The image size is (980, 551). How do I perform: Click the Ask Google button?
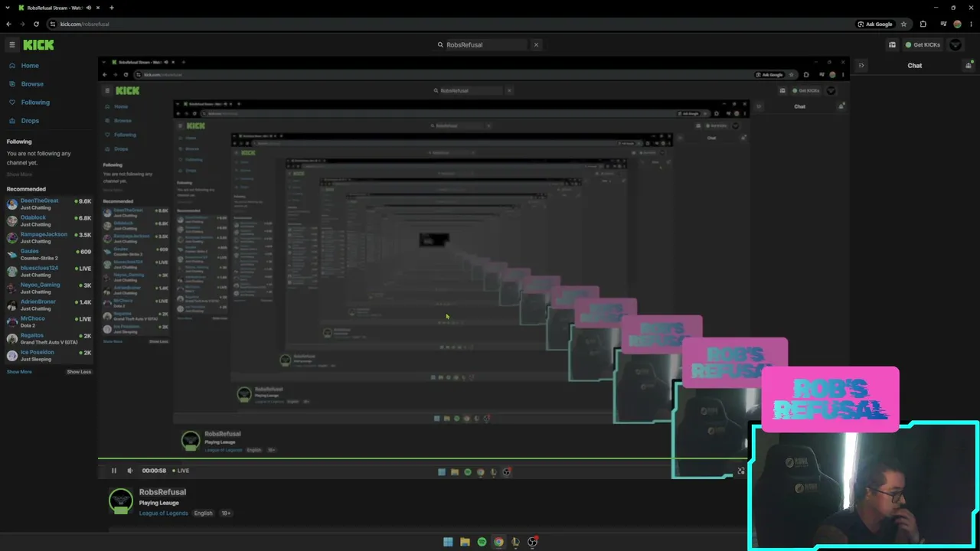coord(875,24)
